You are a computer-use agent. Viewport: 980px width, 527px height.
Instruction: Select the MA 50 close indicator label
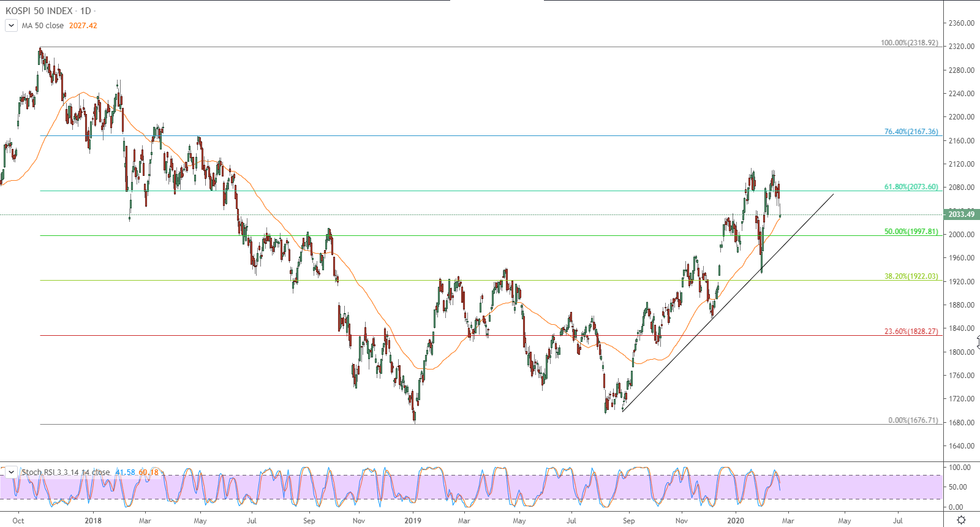(43, 26)
